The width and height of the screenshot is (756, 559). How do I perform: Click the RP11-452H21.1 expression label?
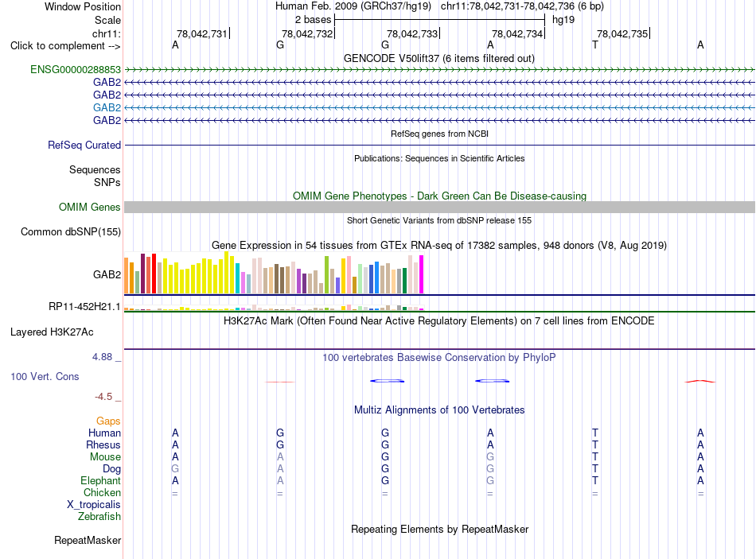click(x=84, y=306)
